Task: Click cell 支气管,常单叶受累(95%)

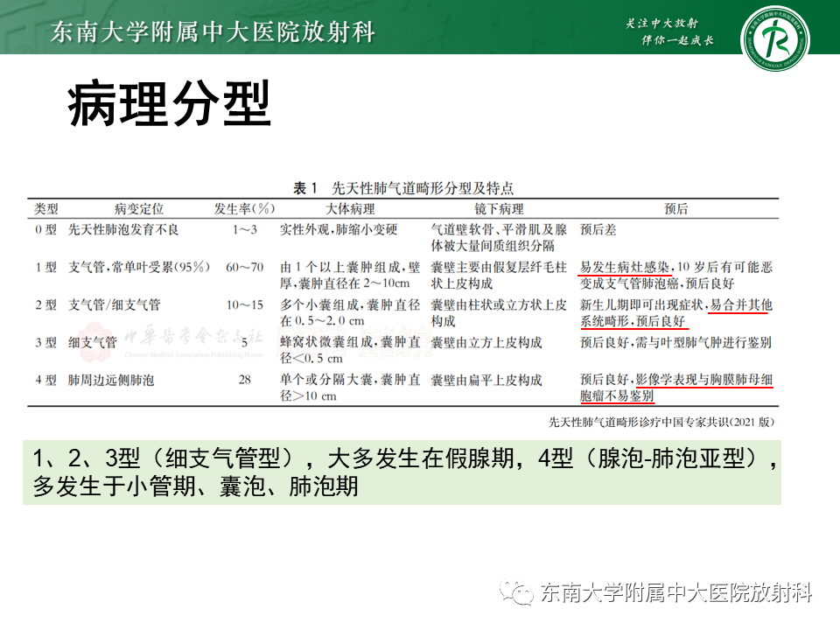Action: pyautogui.click(x=139, y=268)
